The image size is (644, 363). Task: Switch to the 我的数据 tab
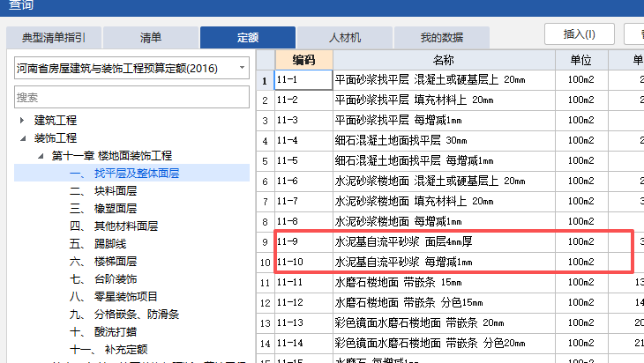tap(441, 38)
